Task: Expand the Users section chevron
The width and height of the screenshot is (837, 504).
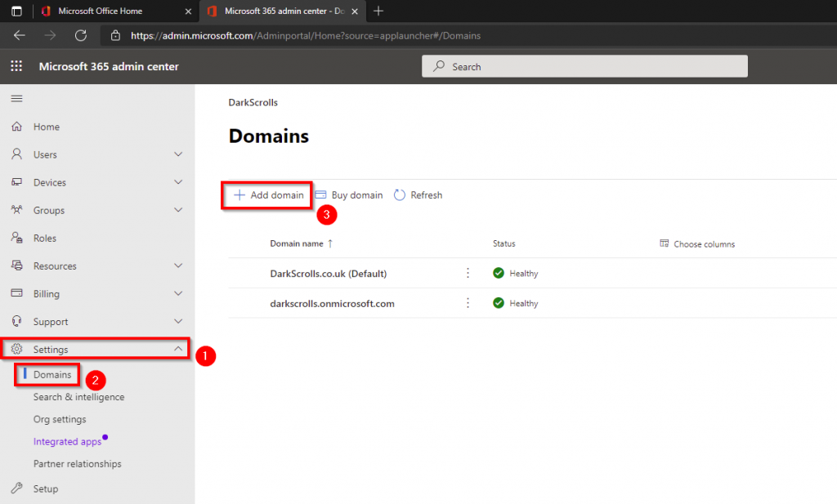Action: (x=178, y=154)
